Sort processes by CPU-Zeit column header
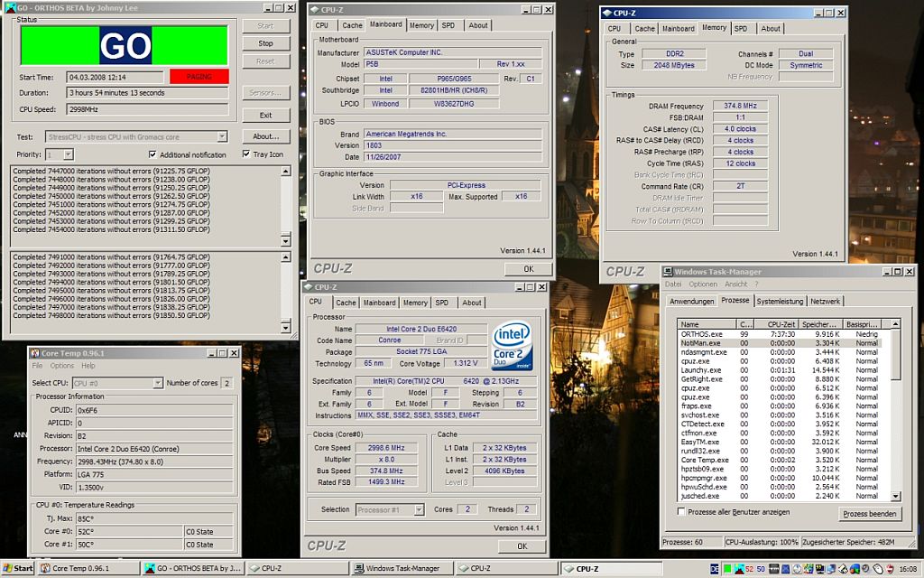Viewport: 924px width, 578px height. pos(775,324)
